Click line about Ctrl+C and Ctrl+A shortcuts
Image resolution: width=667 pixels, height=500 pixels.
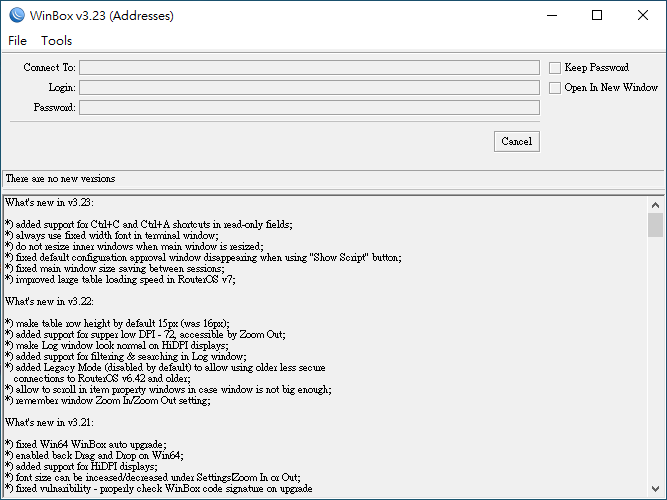coord(149,225)
